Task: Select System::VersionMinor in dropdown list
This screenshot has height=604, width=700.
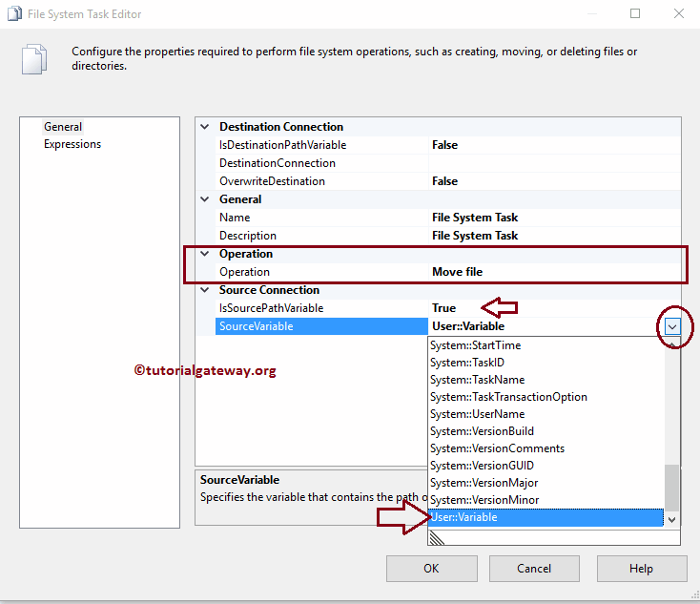Action: [x=546, y=500]
